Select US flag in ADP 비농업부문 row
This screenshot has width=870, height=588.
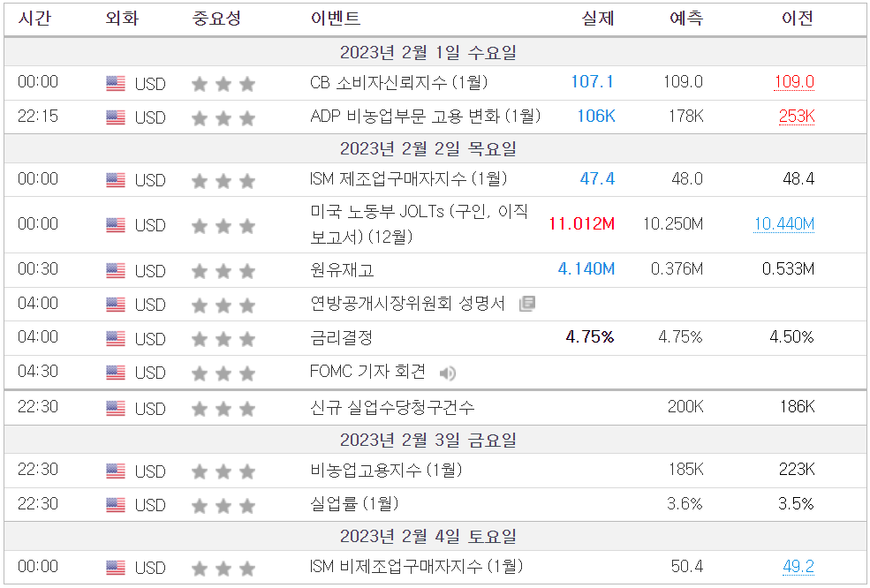click(116, 117)
